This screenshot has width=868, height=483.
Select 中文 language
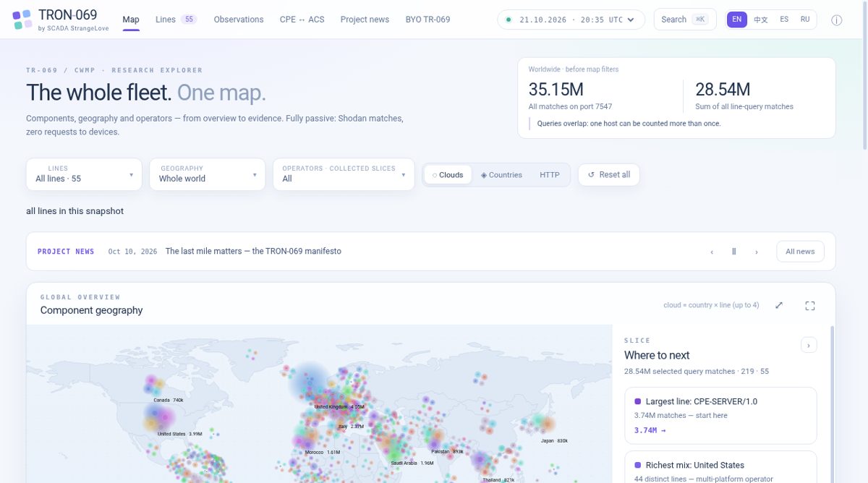[761, 20]
